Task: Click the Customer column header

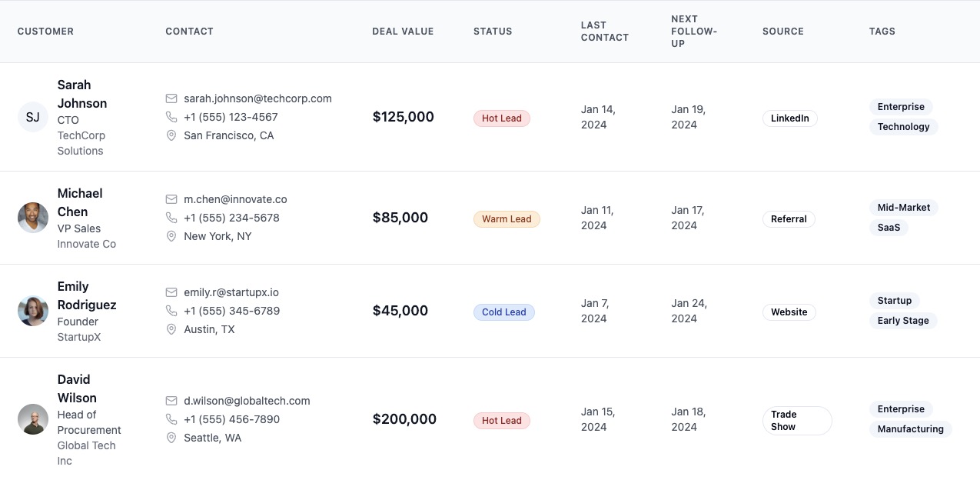Action: pyautogui.click(x=45, y=32)
